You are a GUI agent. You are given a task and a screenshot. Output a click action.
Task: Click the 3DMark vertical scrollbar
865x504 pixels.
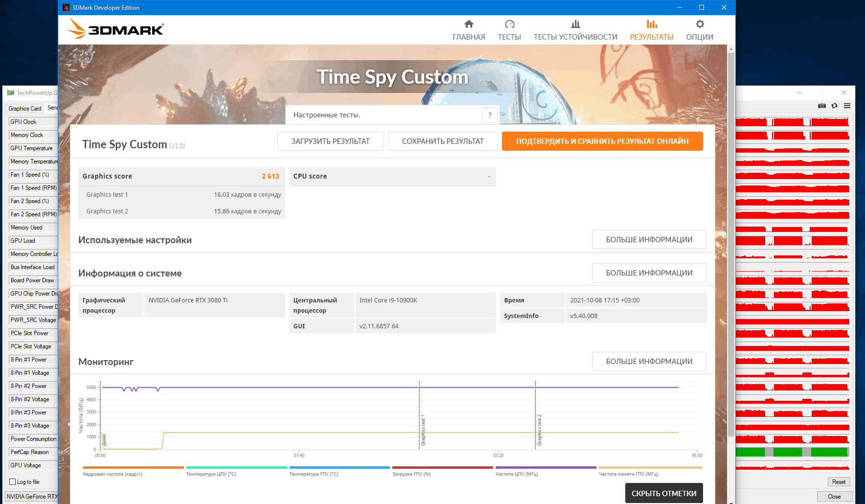pyautogui.click(x=731, y=245)
